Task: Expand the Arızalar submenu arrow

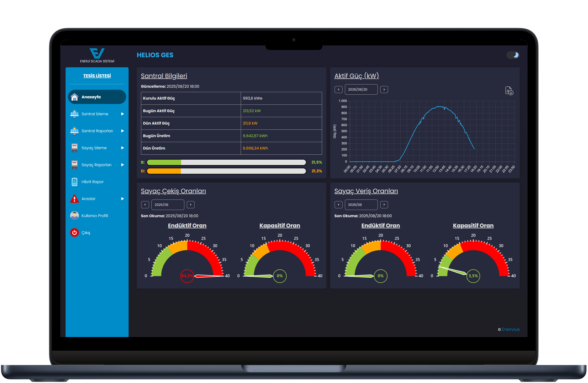Action: pyautogui.click(x=122, y=199)
